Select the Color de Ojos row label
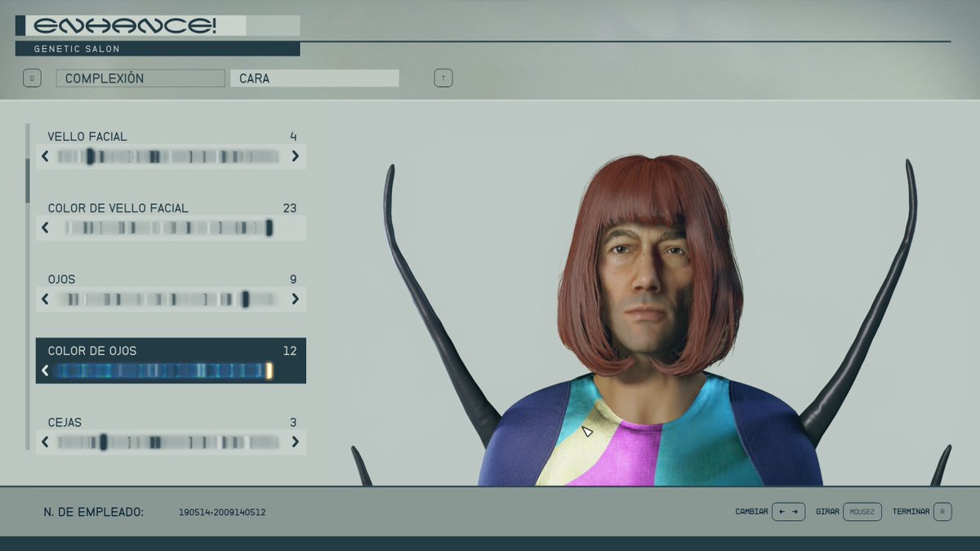 tap(92, 351)
